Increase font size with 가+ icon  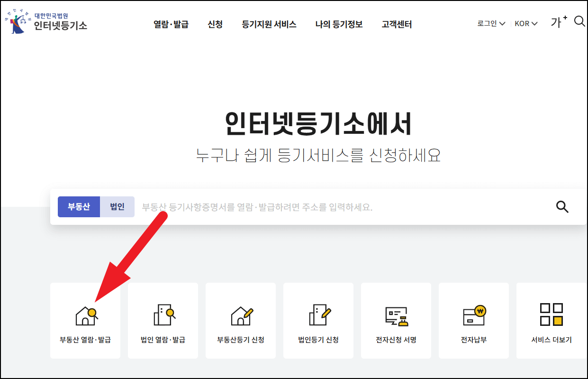(559, 22)
